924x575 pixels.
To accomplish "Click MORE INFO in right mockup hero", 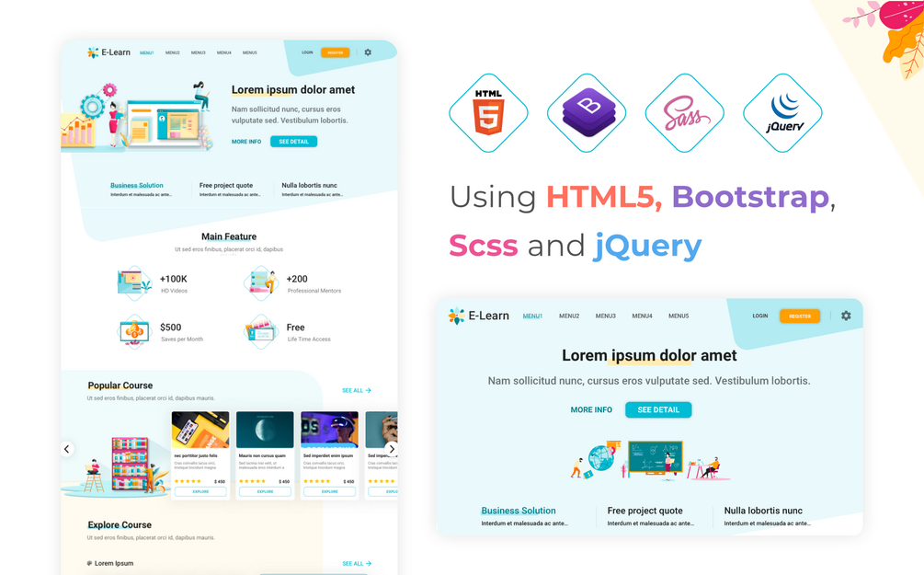I will click(591, 410).
